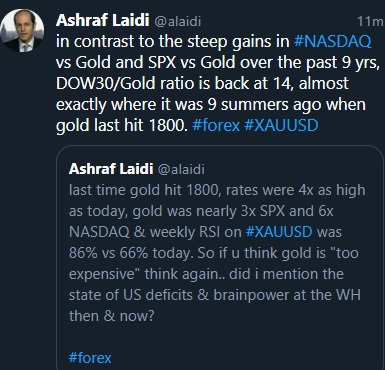Click the 'DOW30/Gold ratio' phrase in the tweet
This screenshot has height=370, width=385.
point(125,83)
